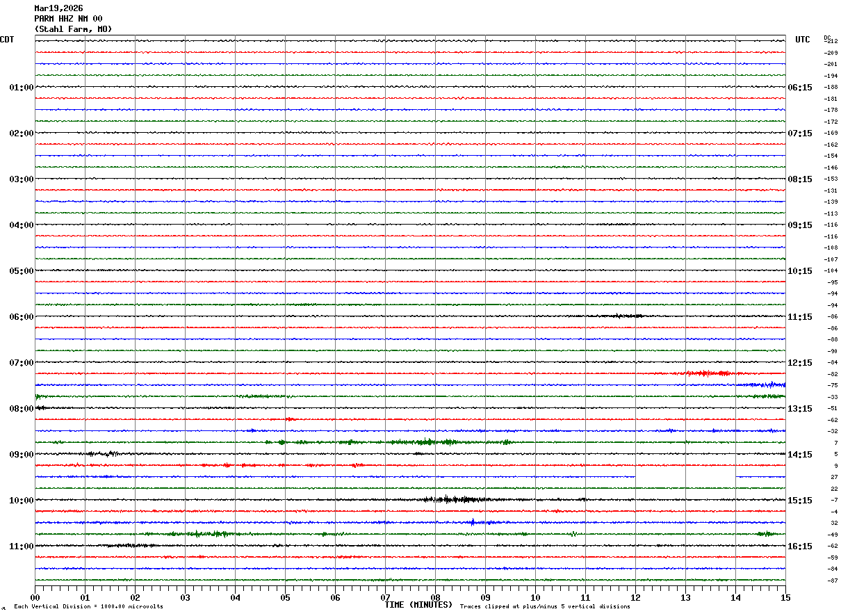This screenshot has height=616, width=841.
Task: Click the DC offset value -209
Action: [831, 53]
